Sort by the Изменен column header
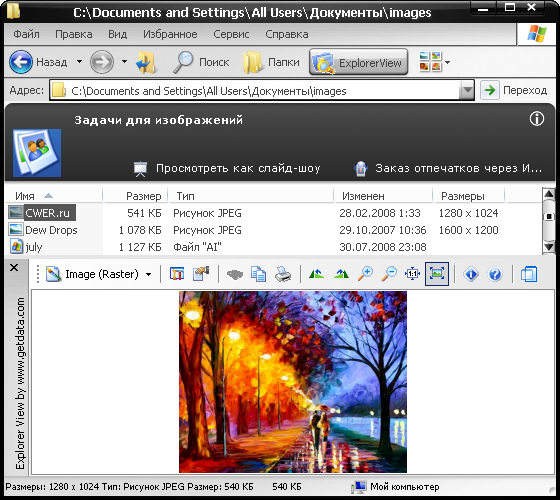This screenshot has width=560, height=500. point(383,196)
